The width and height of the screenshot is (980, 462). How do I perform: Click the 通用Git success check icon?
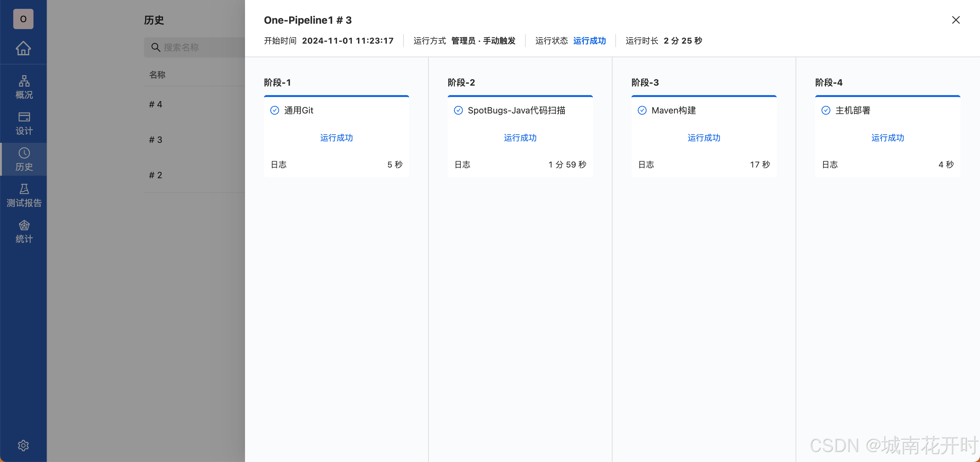274,111
